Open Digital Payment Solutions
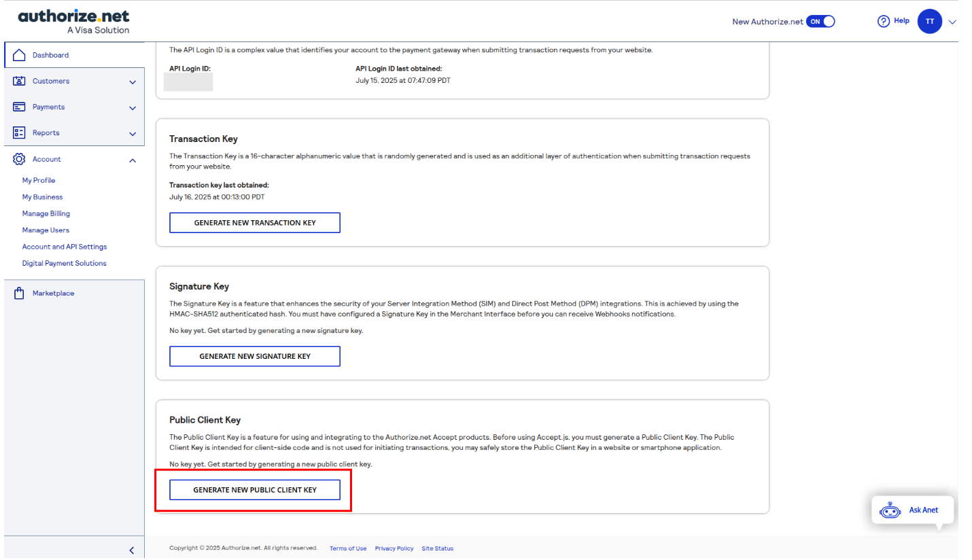The image size is (972, 560). coord(65,263)
